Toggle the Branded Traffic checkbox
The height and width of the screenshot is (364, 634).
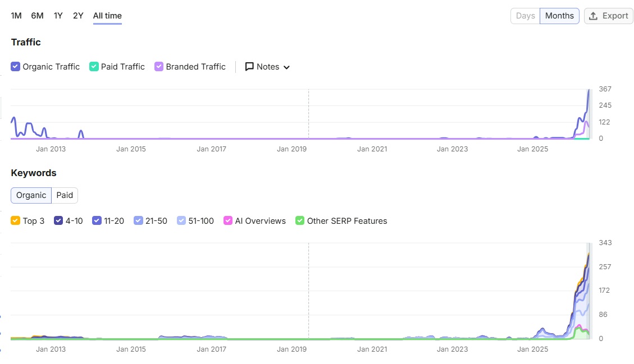[159, 67]
